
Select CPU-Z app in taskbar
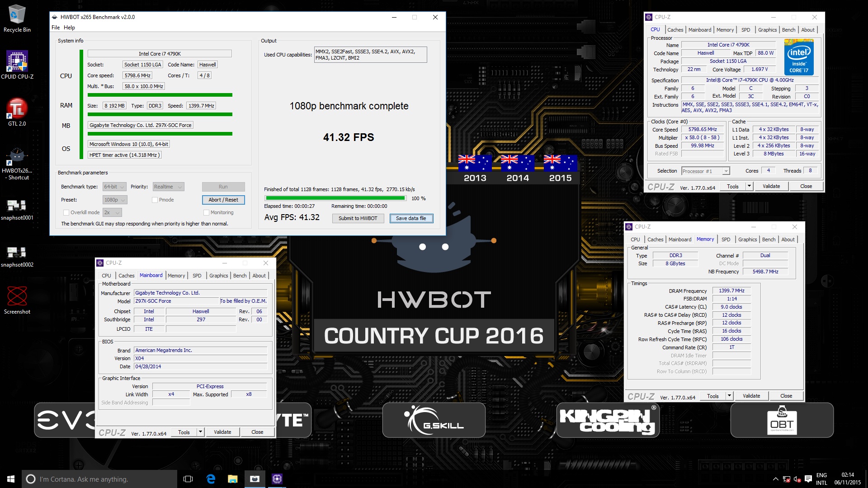[277, 479]
